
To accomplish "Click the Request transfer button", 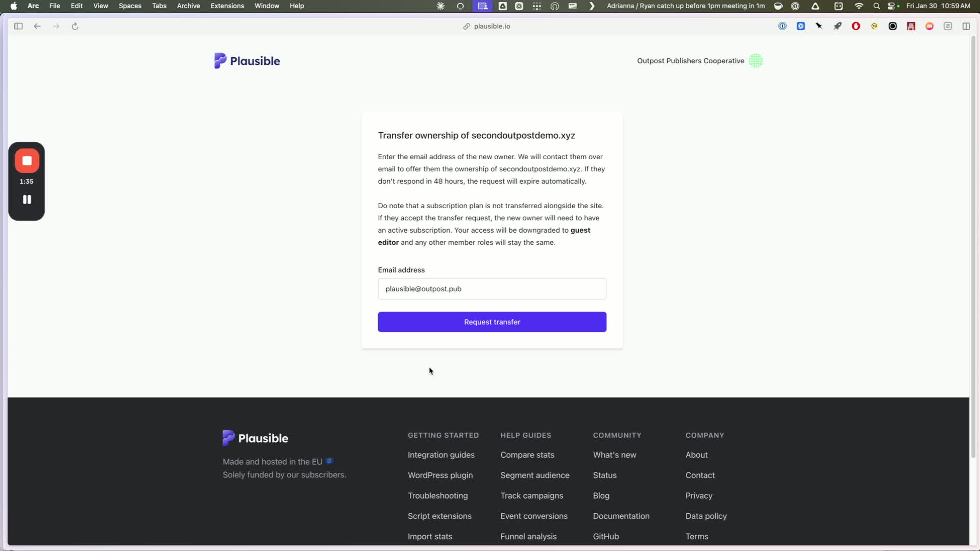I will coord(492,322).
